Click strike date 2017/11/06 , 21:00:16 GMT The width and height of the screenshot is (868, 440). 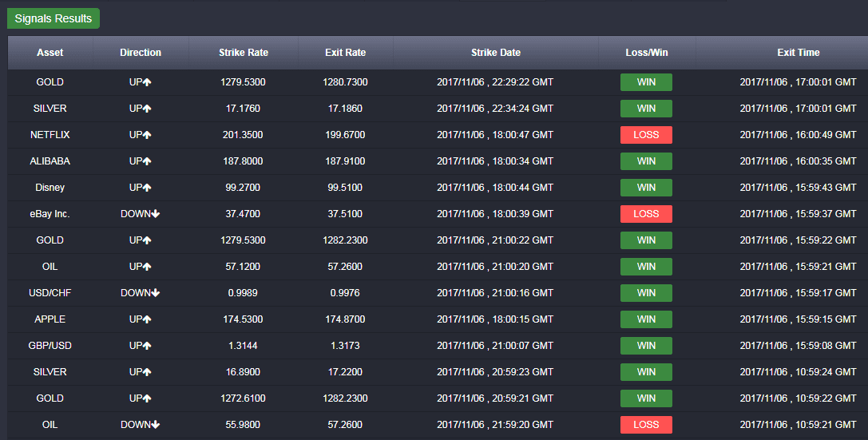(x=495, y=293)
